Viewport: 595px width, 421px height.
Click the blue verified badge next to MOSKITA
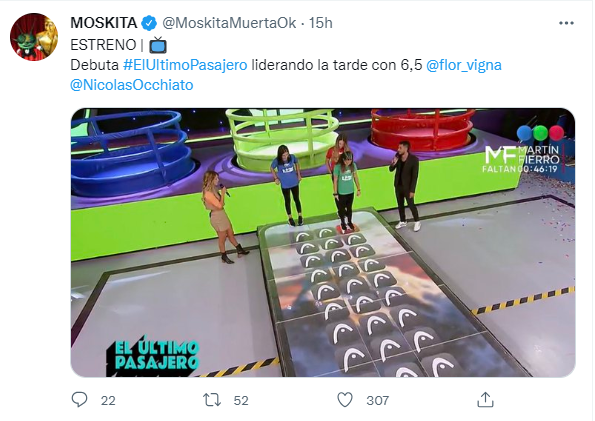tap(149, 23)
